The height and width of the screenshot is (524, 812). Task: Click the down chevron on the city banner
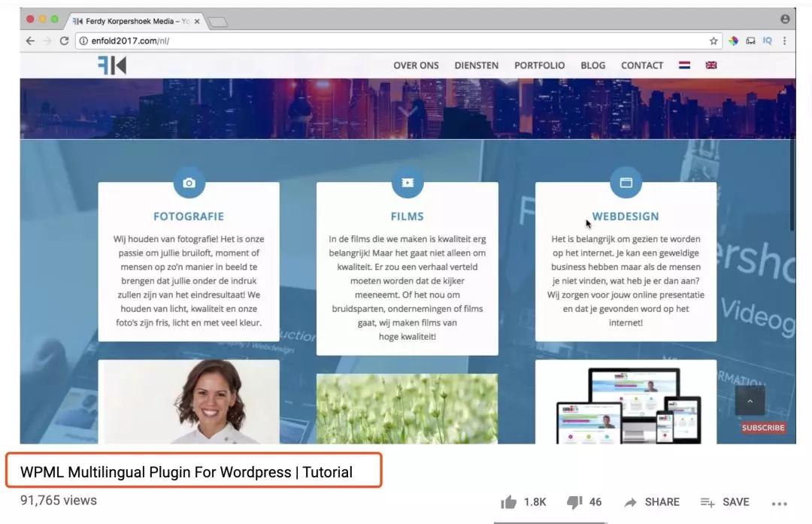pos(407,111)
